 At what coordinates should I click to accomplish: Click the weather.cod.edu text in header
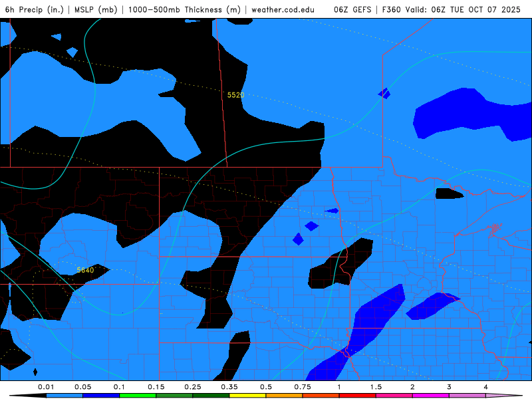pyautogui.click(x=283, y=9)
